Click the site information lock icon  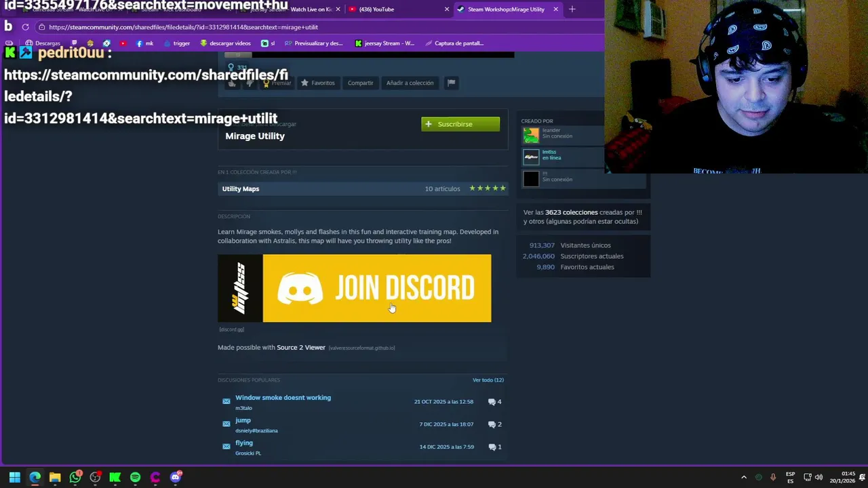pyautogui.click(x=41, y=27)
